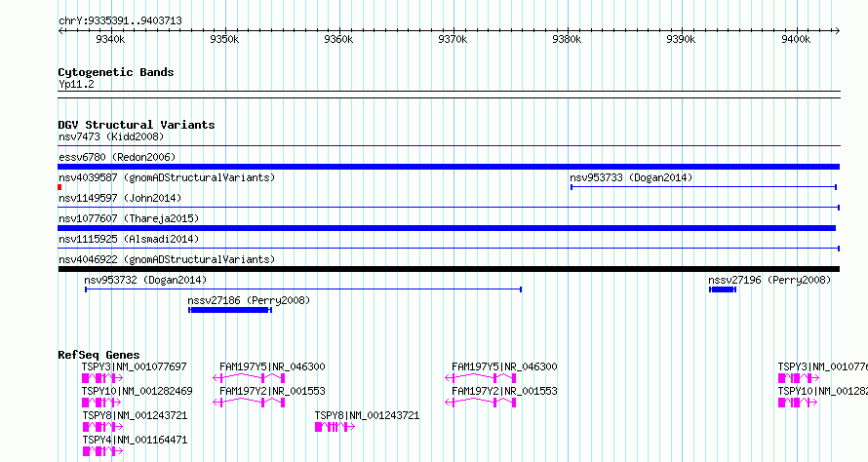
Task: Click the chrY:9335391..9403713 coordinate label
Action: pyautogui.click(x=120, y=20)
